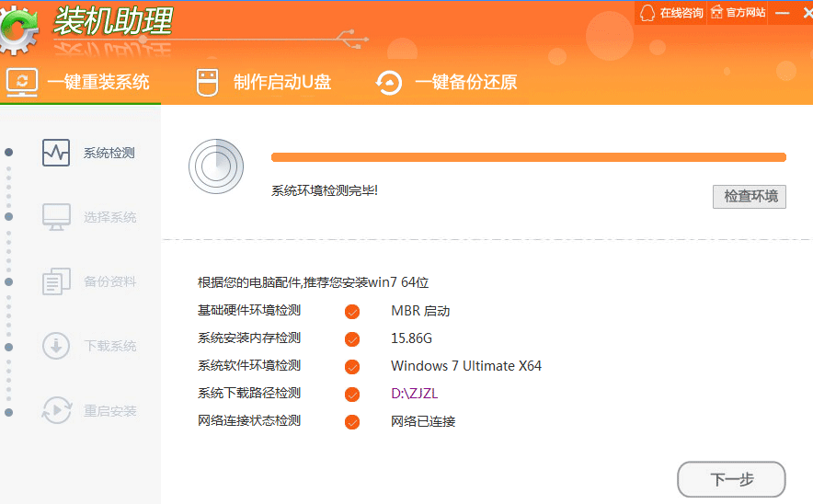Click the orange detection progress bar
This screenshot has width=813, height=504.
[528, 157]
